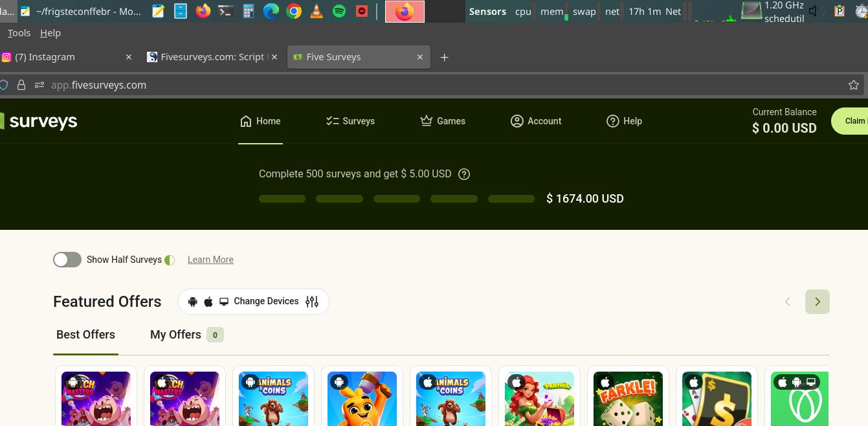Open VLC media player icon
The width and height of the screenshot is (868, 426).
(x=317, y=11)
